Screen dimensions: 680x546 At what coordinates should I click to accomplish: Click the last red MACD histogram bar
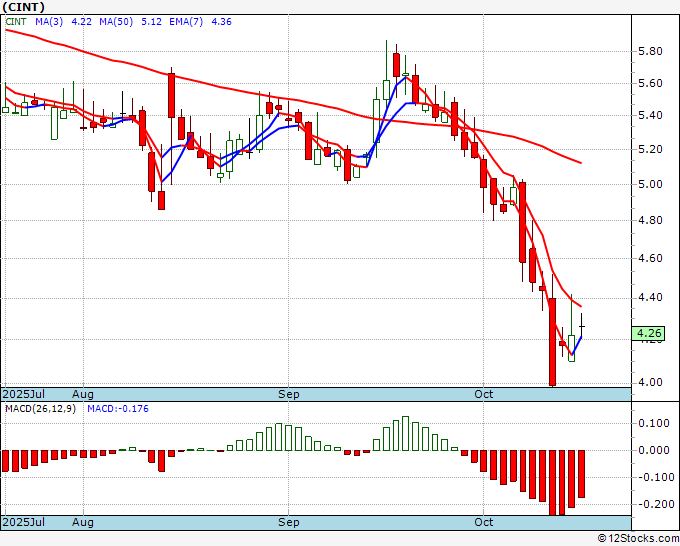582,474
